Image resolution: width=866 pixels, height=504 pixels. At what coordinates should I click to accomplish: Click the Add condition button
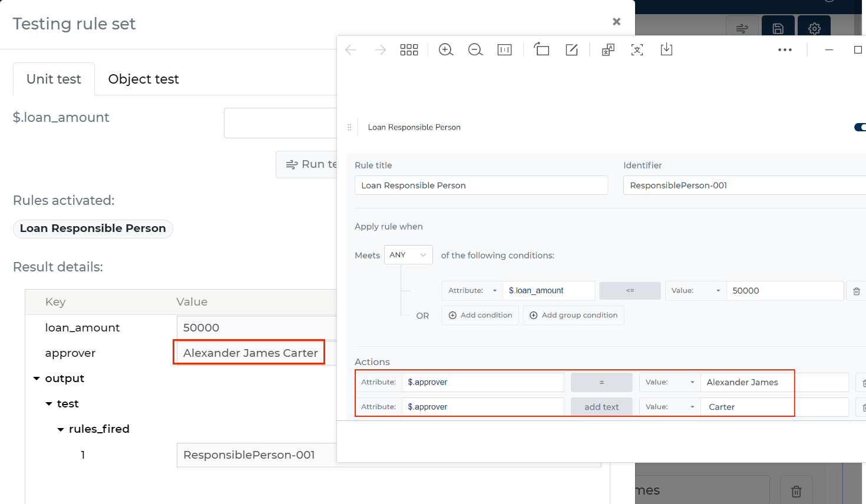point(481,316)
